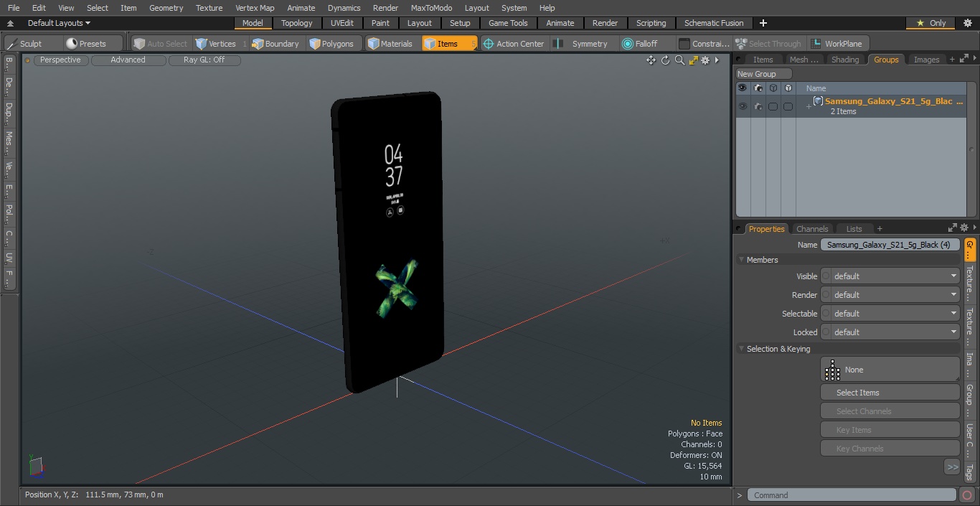Click the layout toggle icon left of Default Layouts

(10, 24)
